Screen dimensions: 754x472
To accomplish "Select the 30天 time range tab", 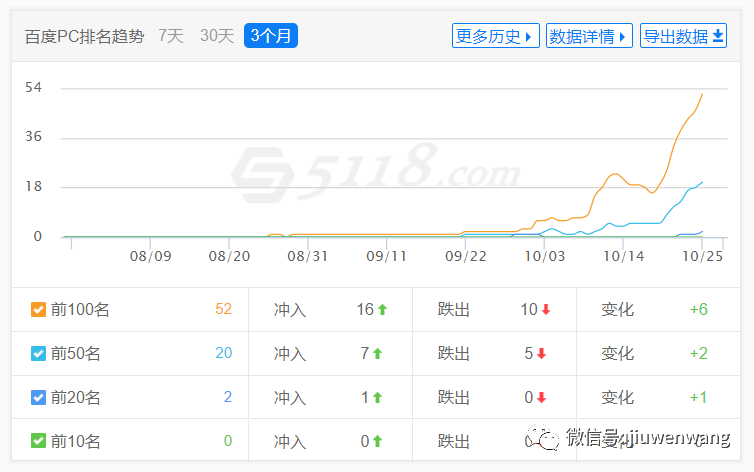I will pos(217,36).
